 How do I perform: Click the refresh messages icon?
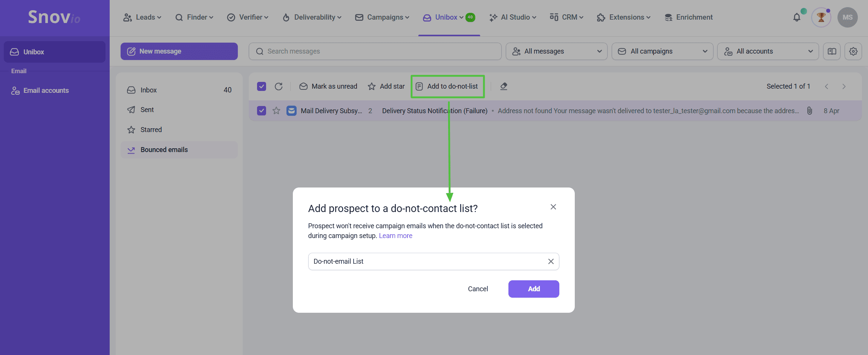pos(279,86)
